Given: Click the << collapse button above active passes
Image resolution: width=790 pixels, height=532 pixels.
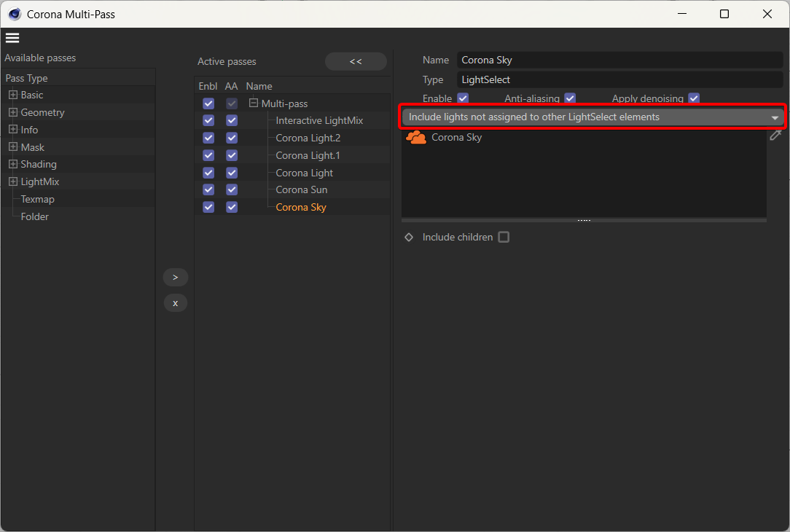Looking at the screenshot, I should 356,61.
